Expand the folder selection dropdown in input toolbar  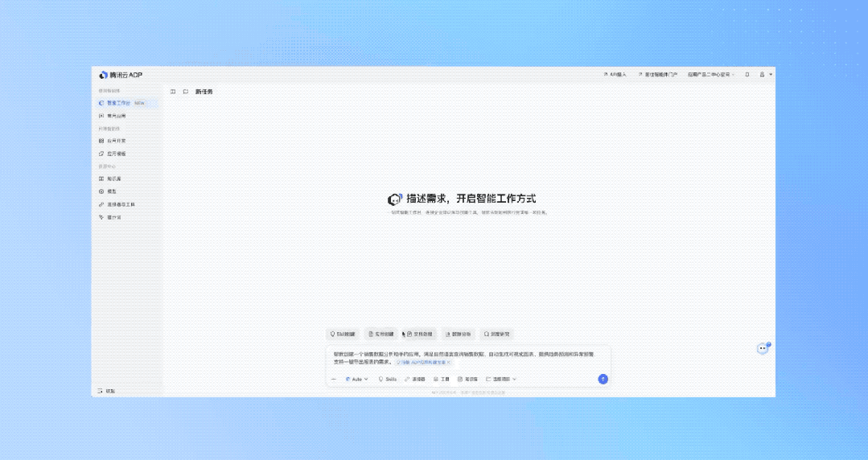click(x=501, y=380)
